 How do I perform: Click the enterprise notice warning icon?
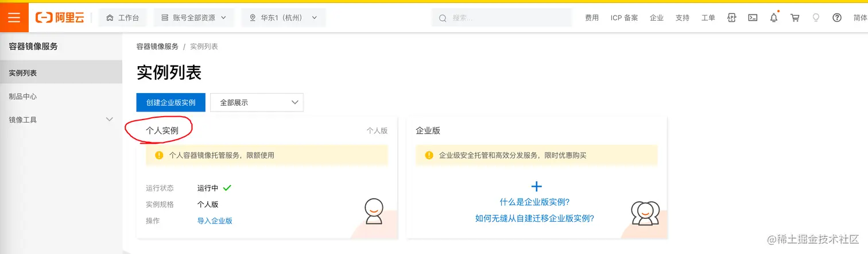pos(429,155)
